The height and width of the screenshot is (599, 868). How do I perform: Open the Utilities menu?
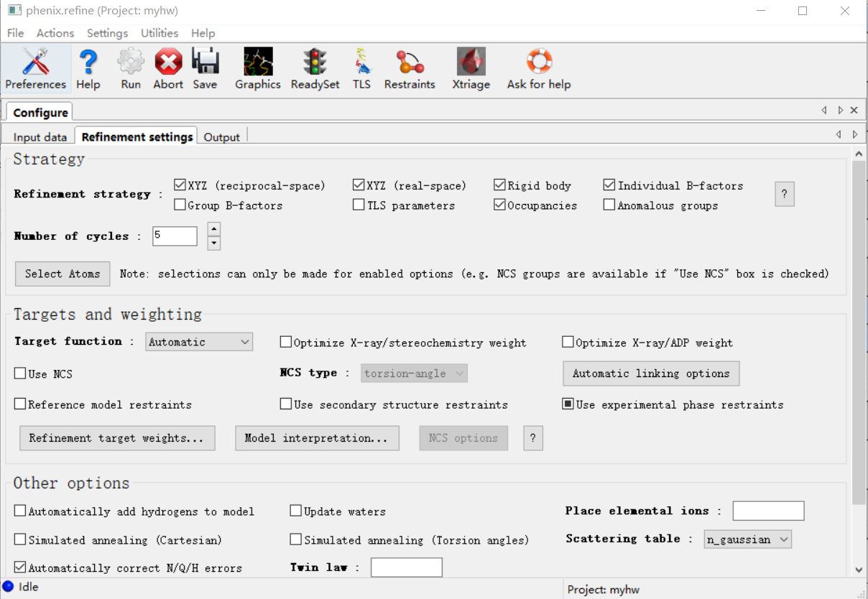160,33
